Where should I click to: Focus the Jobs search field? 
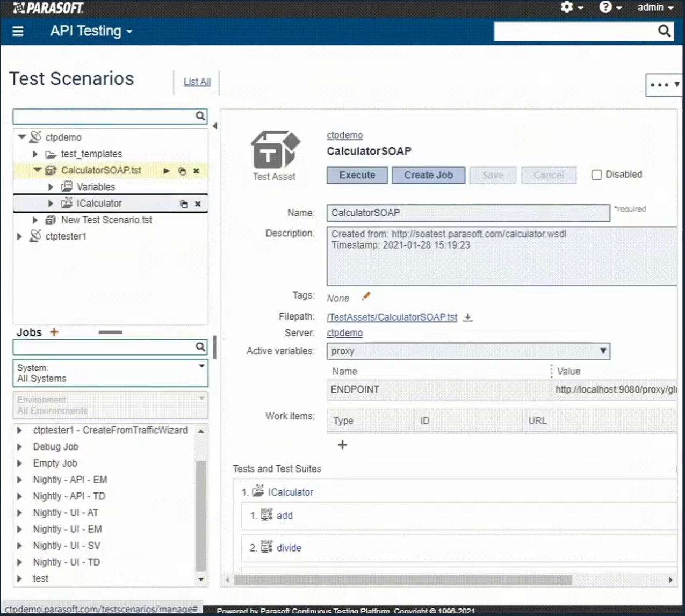(x=104, y=347)
